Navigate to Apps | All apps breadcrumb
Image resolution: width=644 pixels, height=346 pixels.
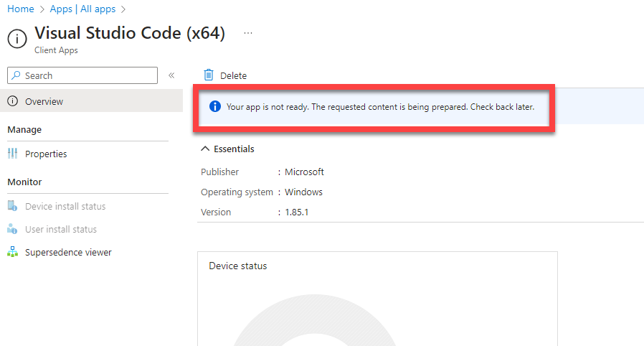tap(82, 9)
